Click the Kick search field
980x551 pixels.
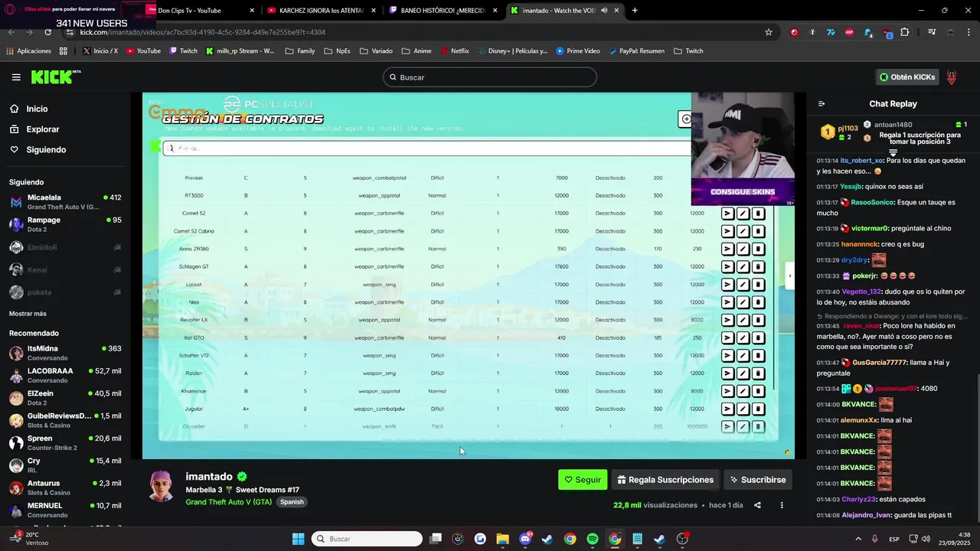[x=490, y=77]
